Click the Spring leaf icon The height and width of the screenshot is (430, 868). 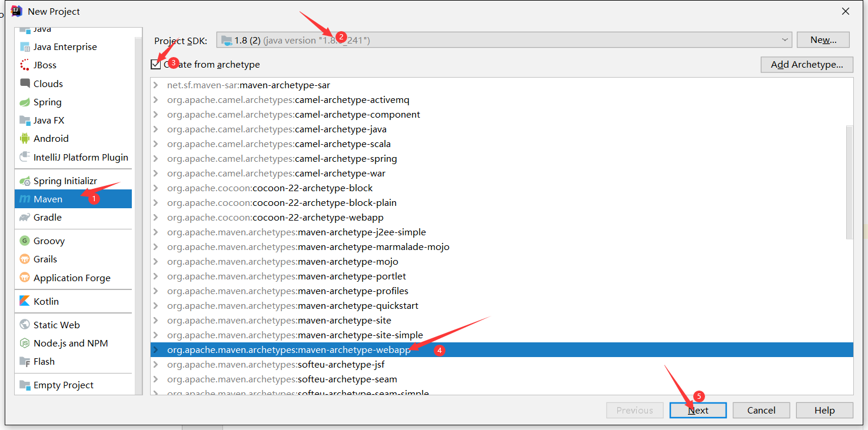(25, 102)
